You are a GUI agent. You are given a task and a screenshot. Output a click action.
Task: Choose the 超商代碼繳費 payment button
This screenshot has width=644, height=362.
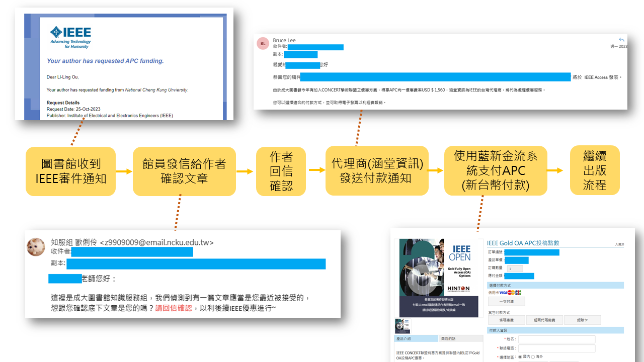pyautogui.click(x=544, y=320)
